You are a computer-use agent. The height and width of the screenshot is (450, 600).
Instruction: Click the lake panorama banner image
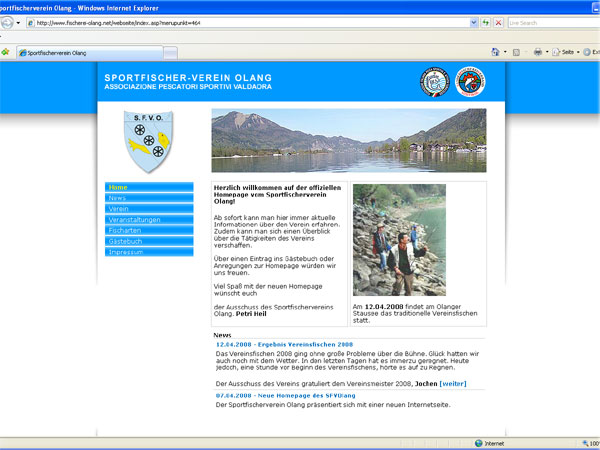point(349,140)
